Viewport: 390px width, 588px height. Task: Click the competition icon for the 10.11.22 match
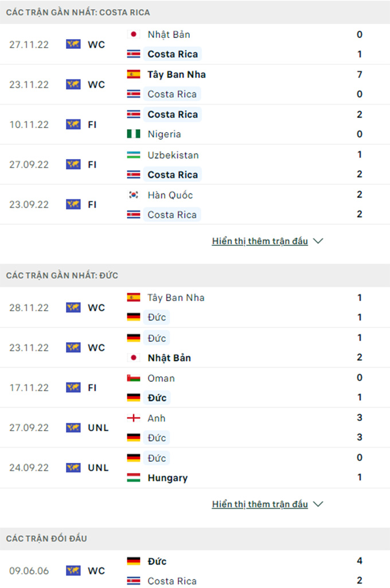(73, 124)
